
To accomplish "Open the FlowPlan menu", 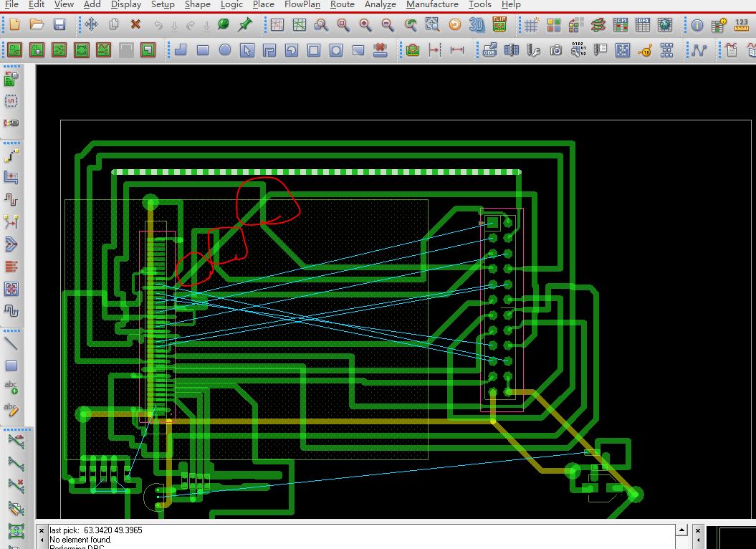I will (x=302, y=4).
